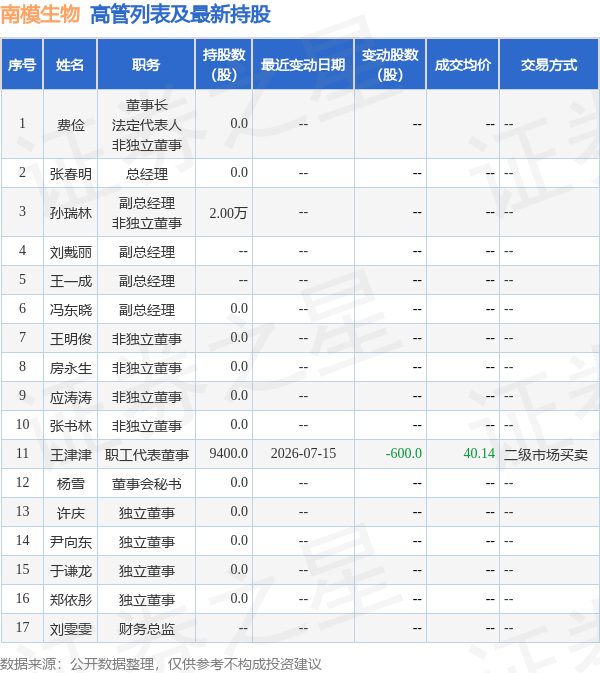Select the 最近变动日期 column header

(303, 65)
